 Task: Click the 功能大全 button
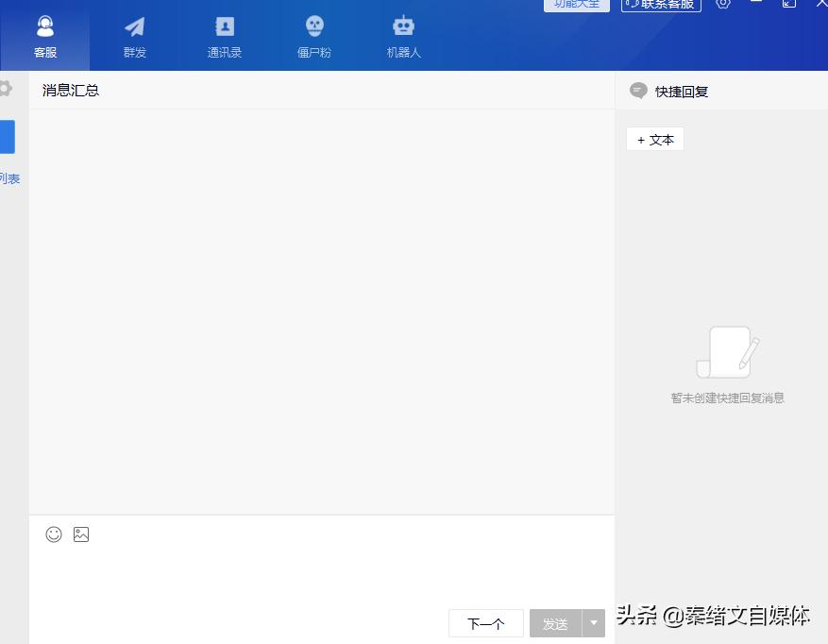click(x=576, y=5)
